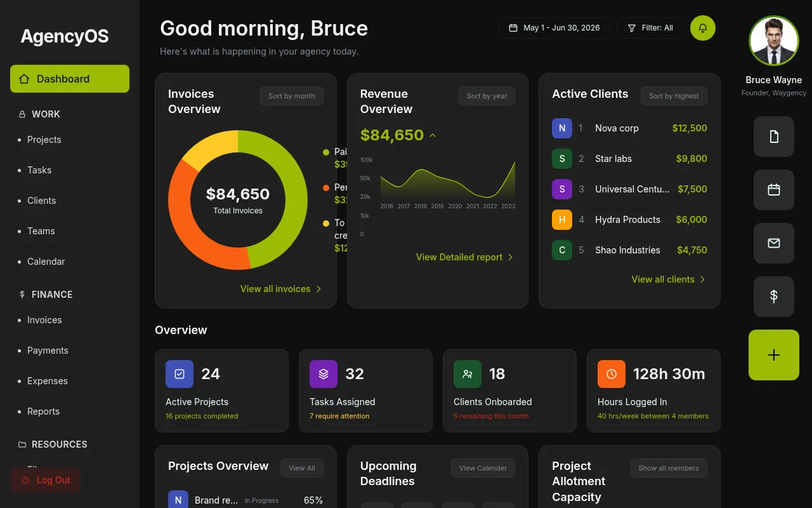The height and width of the screenshot is (508, 812).
Task: Follow the View all clients link
Action: click(669, 279)
